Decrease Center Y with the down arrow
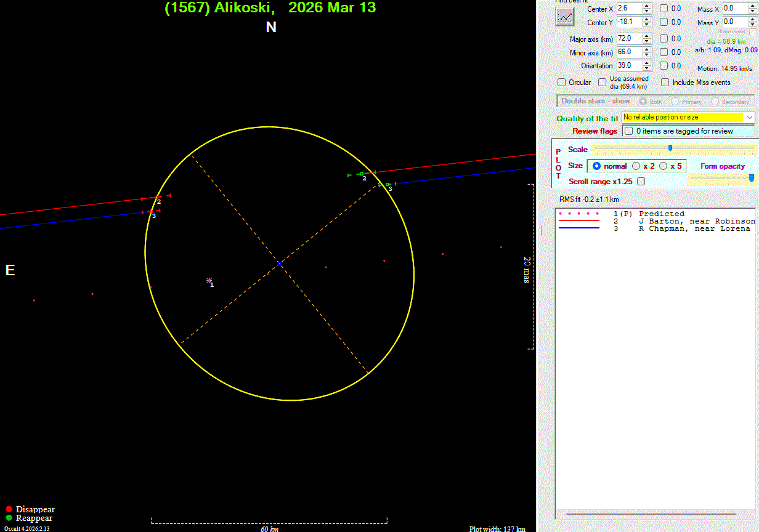The width and height of the screenshot is (759, 532). [646, 25]
